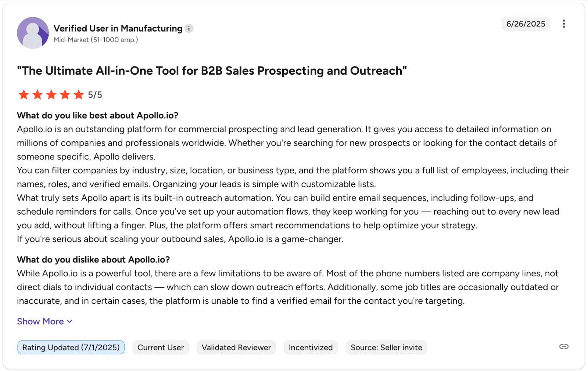Click the Verified User in Manufacturing name
The image size is (588, 371).
pos(118,28)
